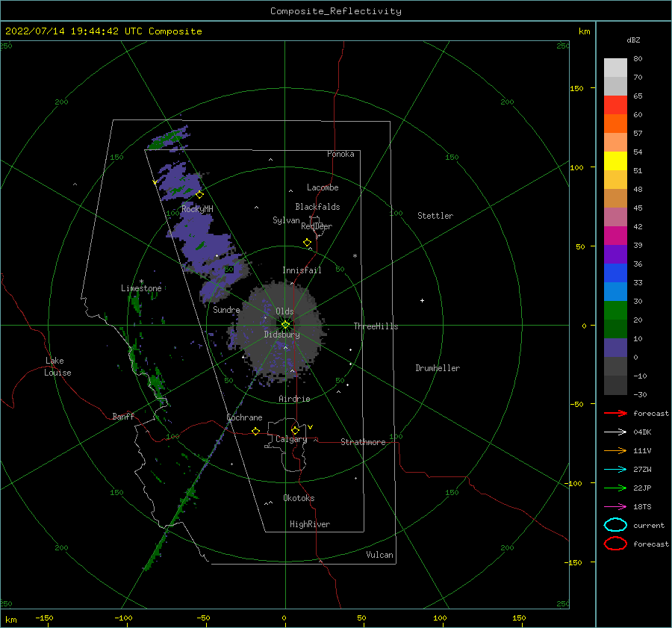Image resolution: width=672 pixels, height=628 pixels.
Task: Click the magenta 18TS arrow icon
Action: click(615, 507)
